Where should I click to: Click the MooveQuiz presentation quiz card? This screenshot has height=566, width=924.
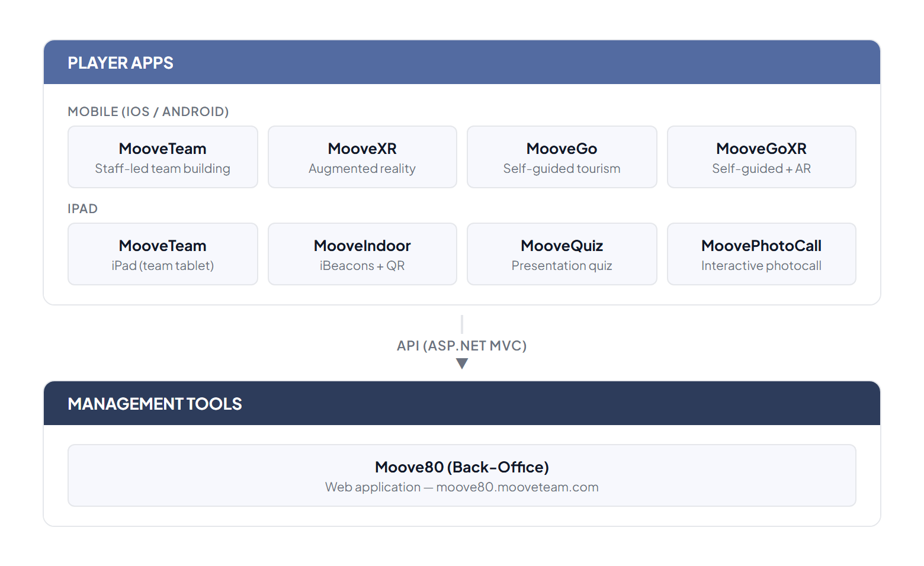pos(562,254)
